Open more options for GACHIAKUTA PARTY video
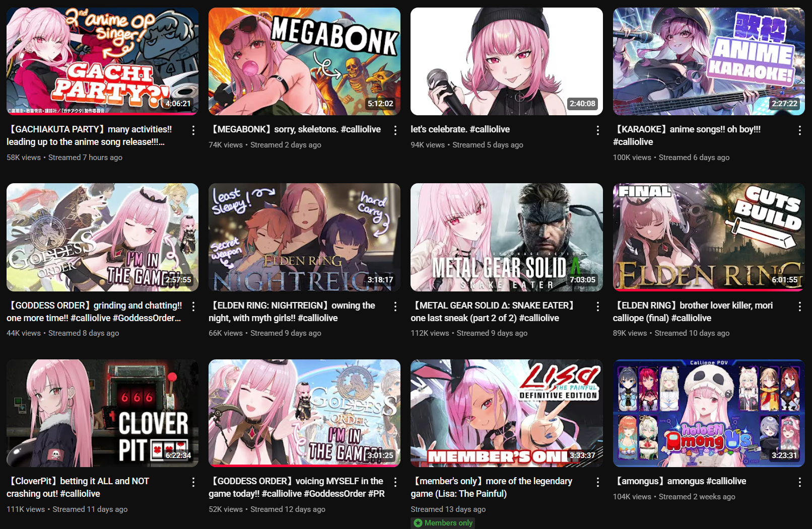The width and height of the screenshot is (812, 529). click(x=193, y=130)
